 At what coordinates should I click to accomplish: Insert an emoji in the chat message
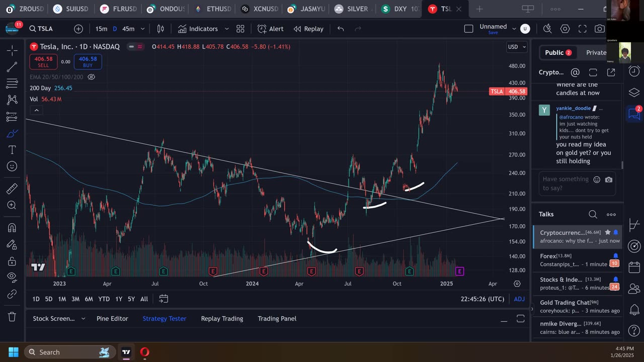pos(597,179)
